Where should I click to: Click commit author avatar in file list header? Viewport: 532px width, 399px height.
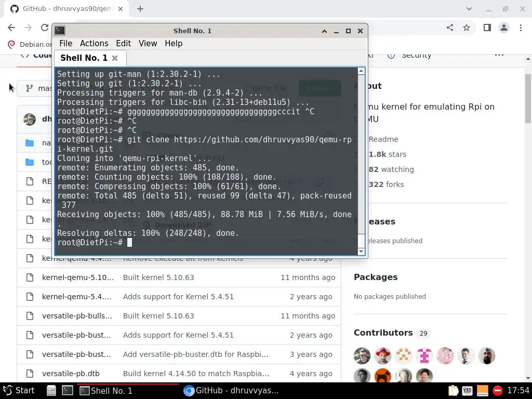[30, 119]
